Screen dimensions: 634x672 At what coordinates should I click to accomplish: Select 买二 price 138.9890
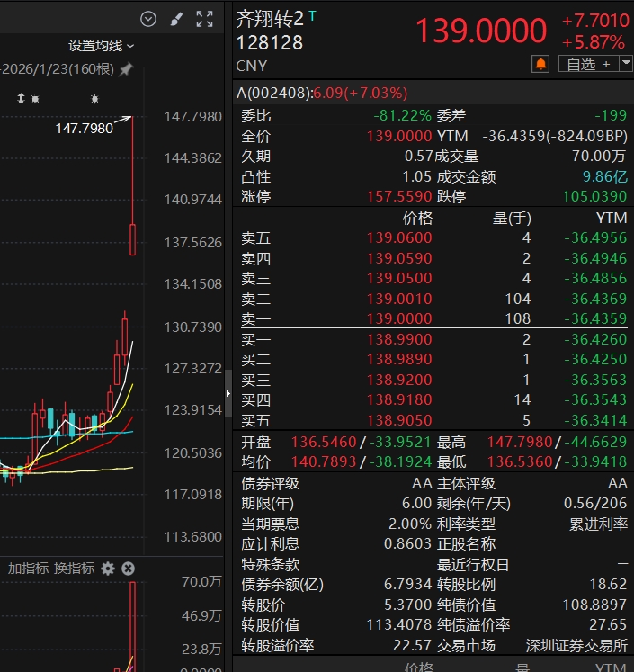pyautogui.click(x=399, y=359)
